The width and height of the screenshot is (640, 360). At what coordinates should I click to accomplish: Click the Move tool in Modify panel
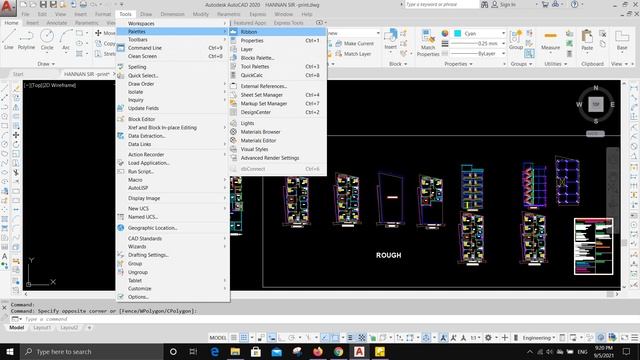pos(105,33)
